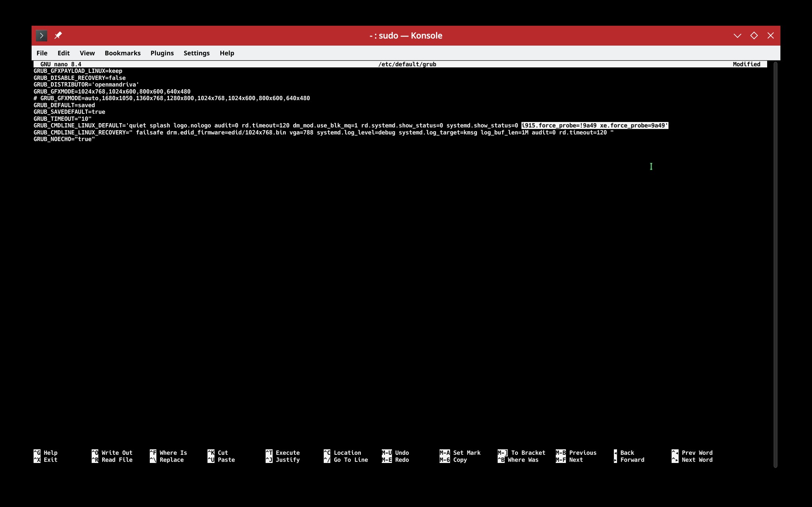Image resolution: width=812 pixels, height=507 pixels.
Task: Click the ^C Location shortcut hint
Action: click(x=342, y=453)
